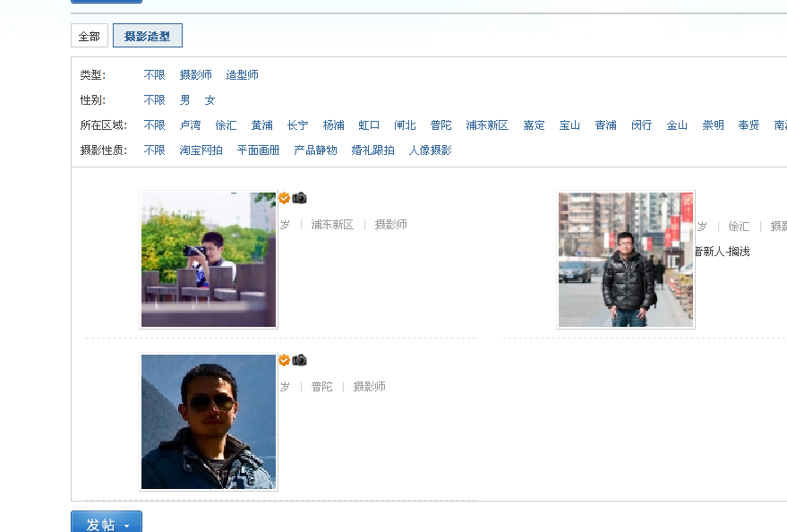Viewport: 787px width, 532px height.
Task: Filter region by 黄浦
Action: click(x=262, y=125)
